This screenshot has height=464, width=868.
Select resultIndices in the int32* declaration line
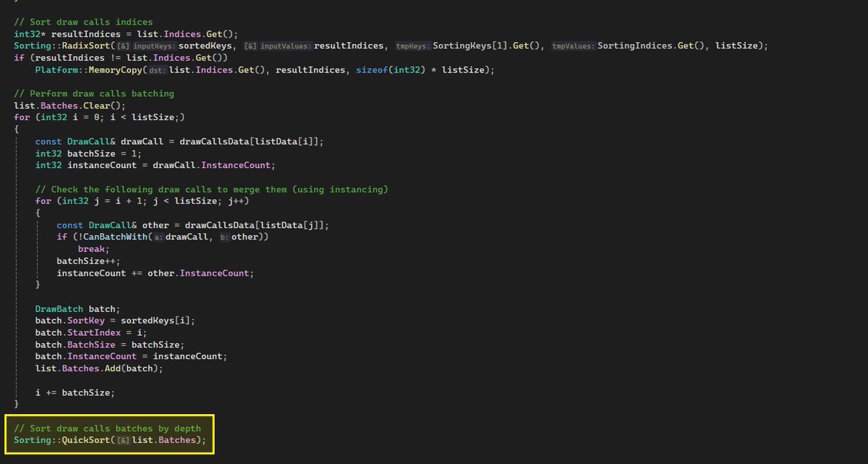(x=86, y=34)
